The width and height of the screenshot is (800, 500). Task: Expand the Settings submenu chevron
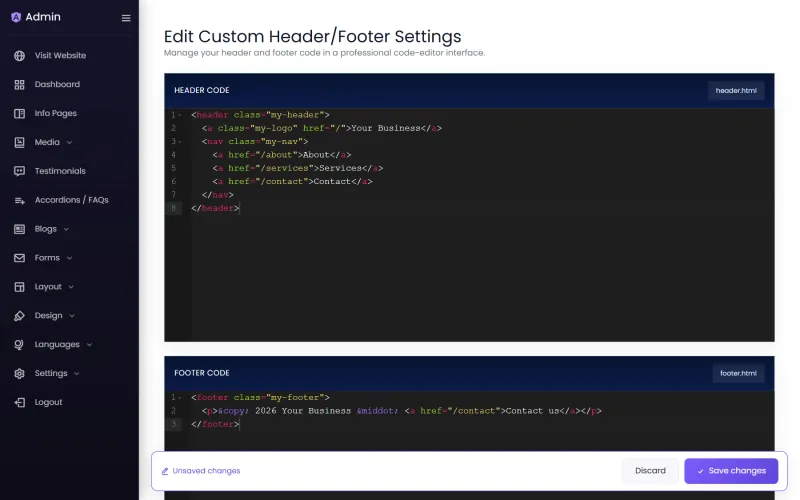[x=77, y=373]
